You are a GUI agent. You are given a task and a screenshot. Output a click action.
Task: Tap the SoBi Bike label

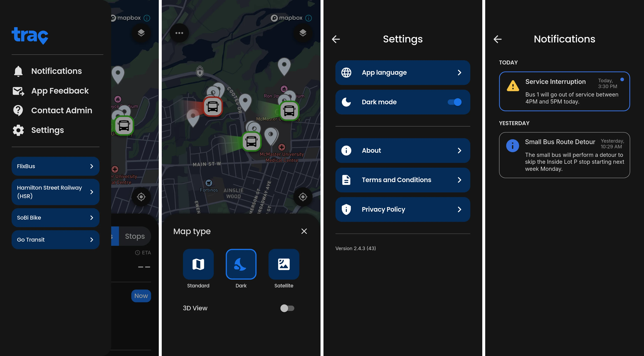[29, 218]
